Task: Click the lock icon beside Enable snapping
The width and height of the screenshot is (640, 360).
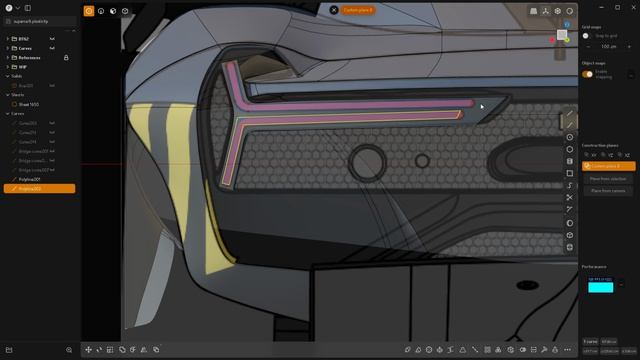Action: (631, 76)
